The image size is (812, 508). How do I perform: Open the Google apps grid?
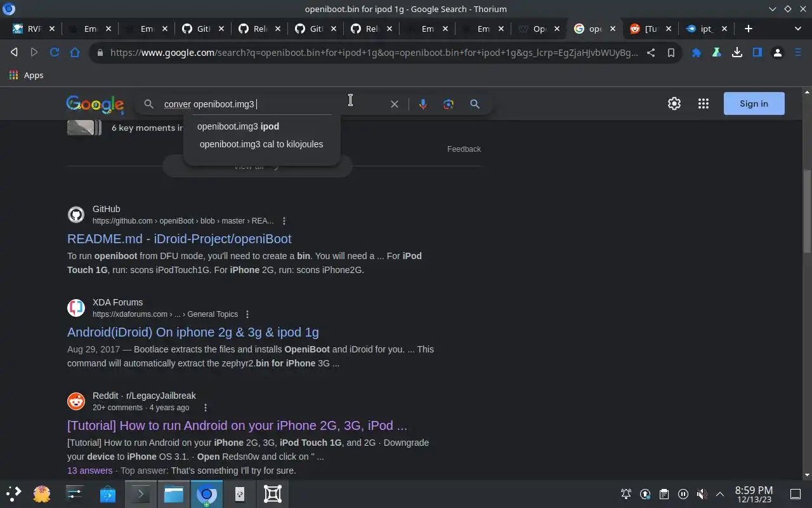coord(704,104)
